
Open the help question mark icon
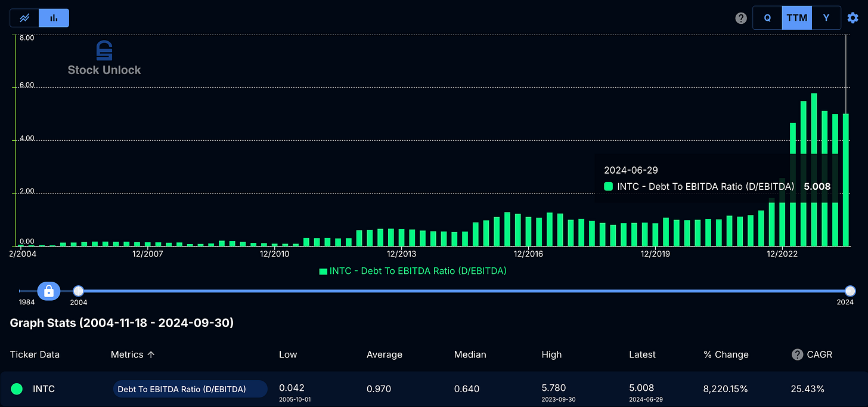click(x=741, y=18)
